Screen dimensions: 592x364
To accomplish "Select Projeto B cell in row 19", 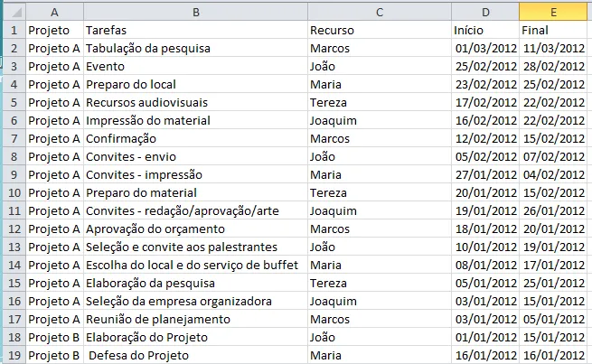I will (x=55, y=355).
